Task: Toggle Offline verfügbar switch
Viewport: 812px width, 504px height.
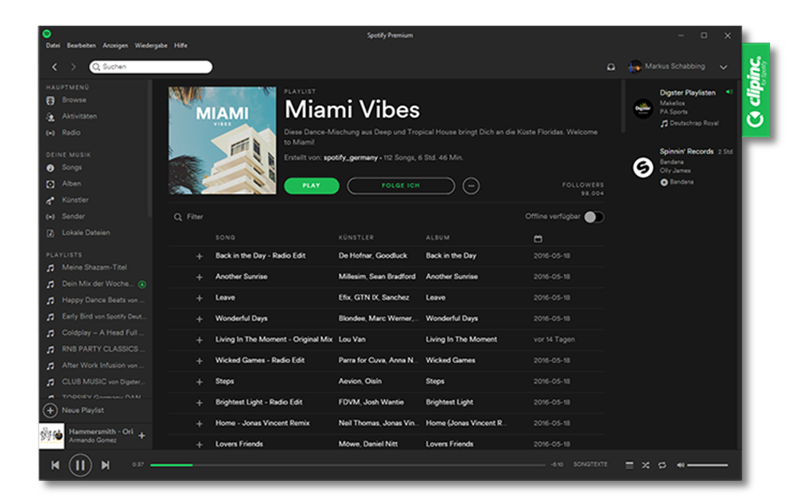Action: (593, 217)
